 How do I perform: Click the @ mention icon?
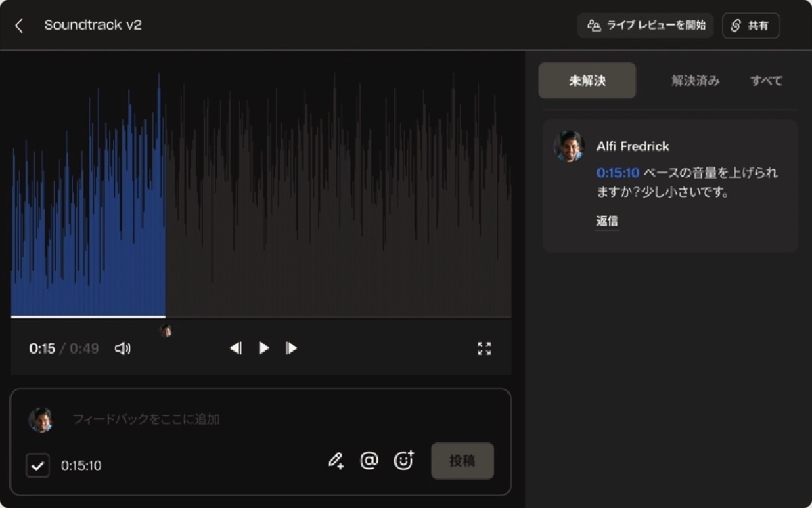[369, 461]
